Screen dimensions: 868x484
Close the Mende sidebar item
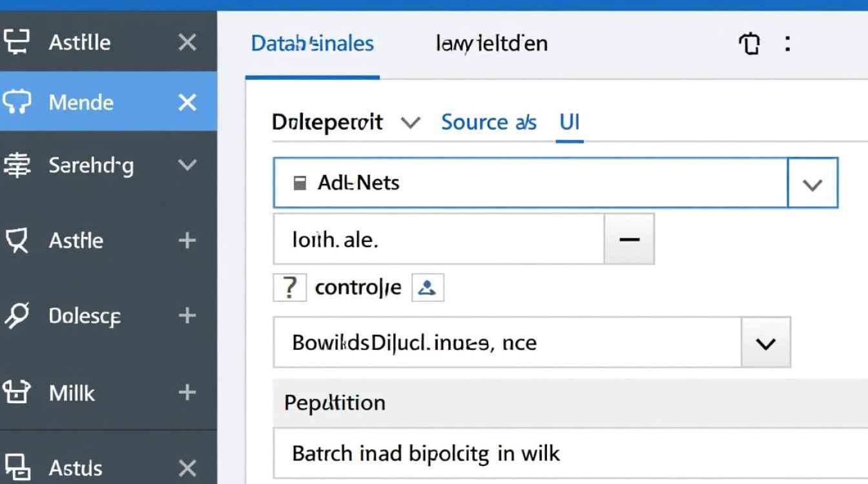coord(187,102)
